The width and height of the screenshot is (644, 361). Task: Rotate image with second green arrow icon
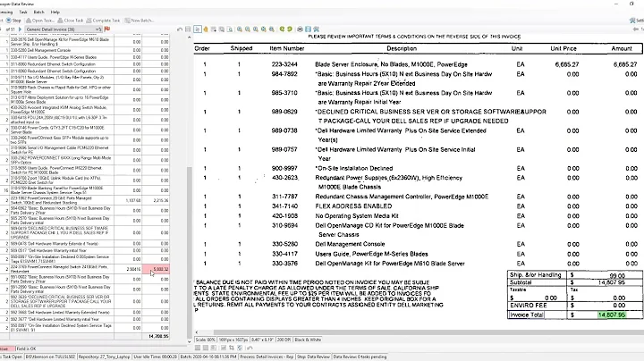click(290, 29)
